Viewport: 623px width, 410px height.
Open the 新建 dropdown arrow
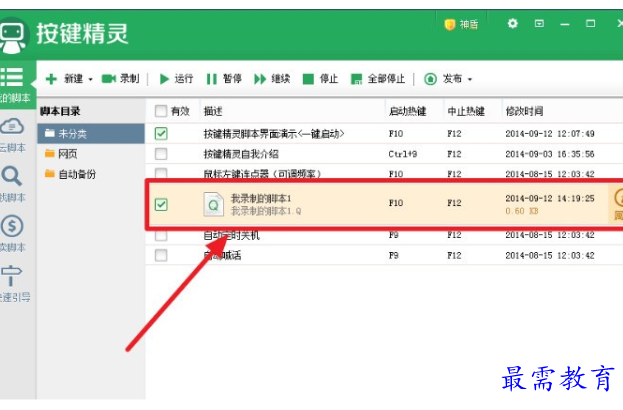[x=90, y=79]
